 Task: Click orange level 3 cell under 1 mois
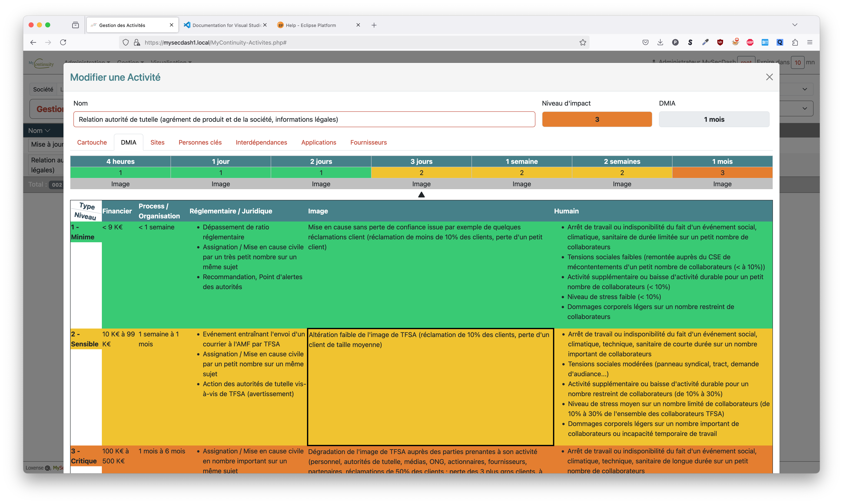coord(722,173)
